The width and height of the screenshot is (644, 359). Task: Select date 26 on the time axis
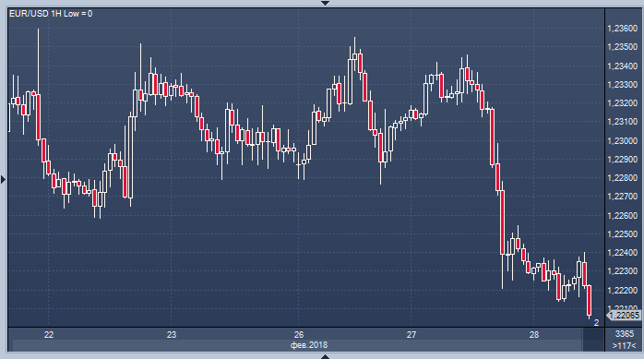(299, 335)
